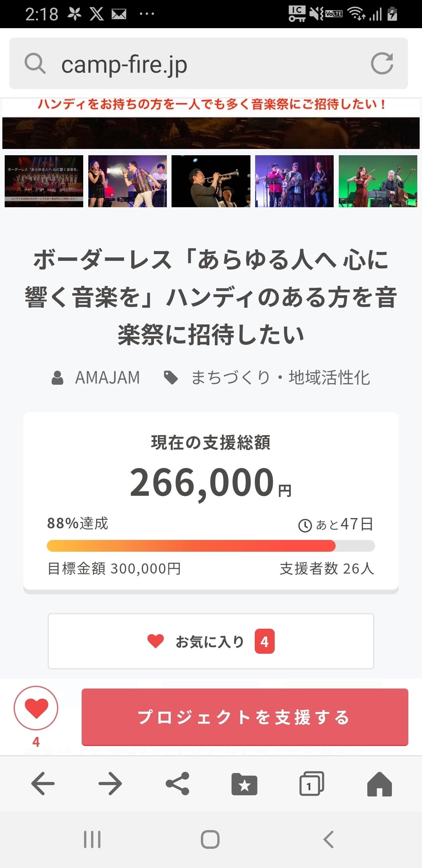422x868 pixels.
Task: Go forward with the browser forward arrow
Action: click(110, 784)
